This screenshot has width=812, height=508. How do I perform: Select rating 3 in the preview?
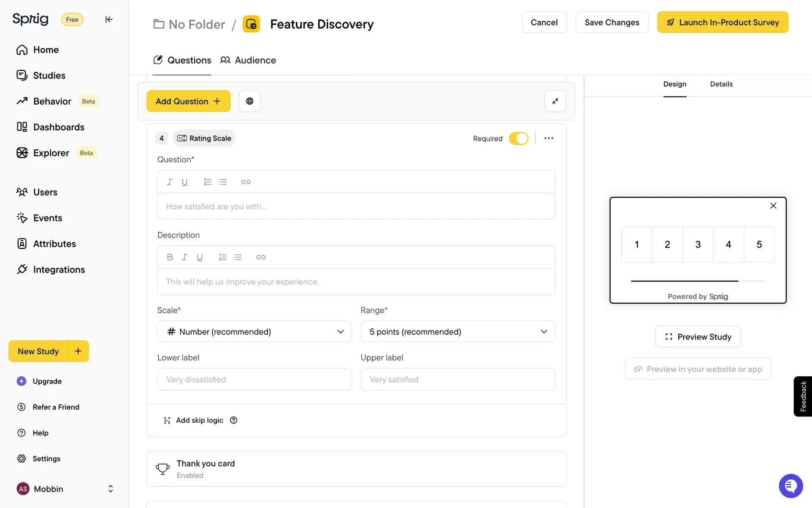698,245
